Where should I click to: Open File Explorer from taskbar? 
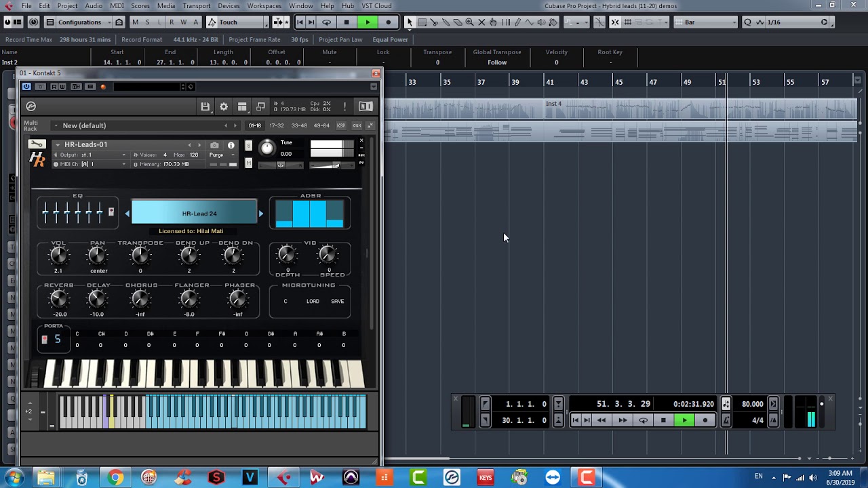(46, 478)
